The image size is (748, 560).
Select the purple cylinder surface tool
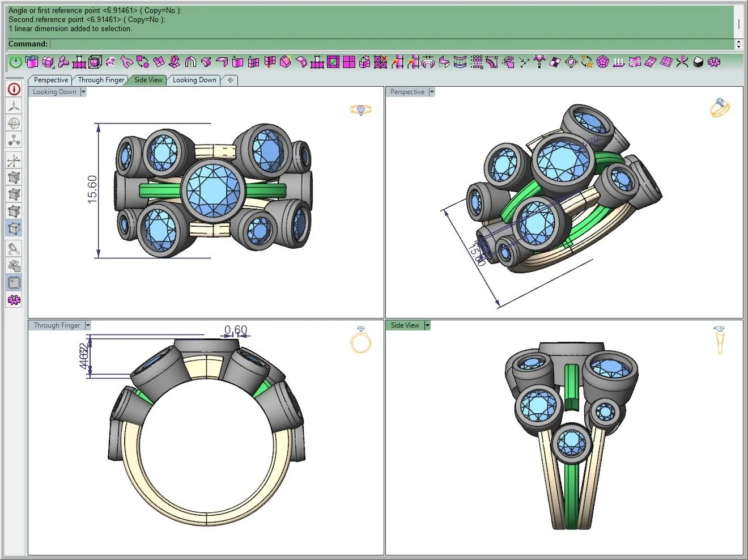point(32,62)
